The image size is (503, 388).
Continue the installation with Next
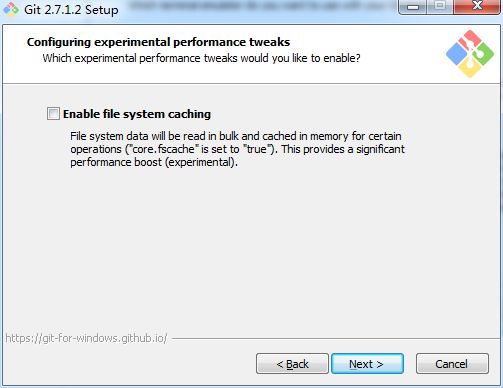click(367, 364)
